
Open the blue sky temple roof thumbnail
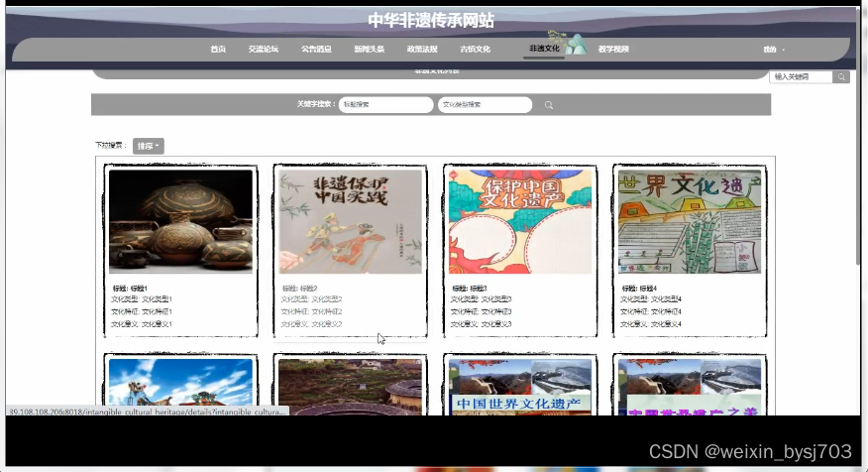tap(180, 387)
